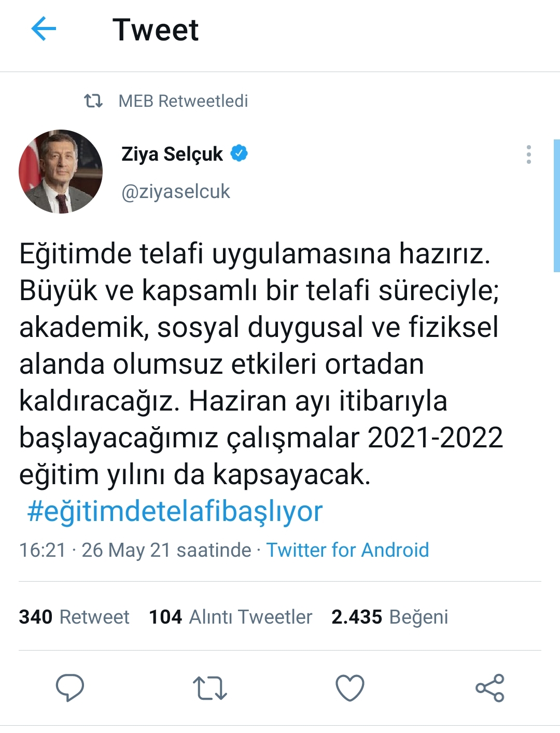
Task: Tap the blue verified badge
Action: point(239,153)
